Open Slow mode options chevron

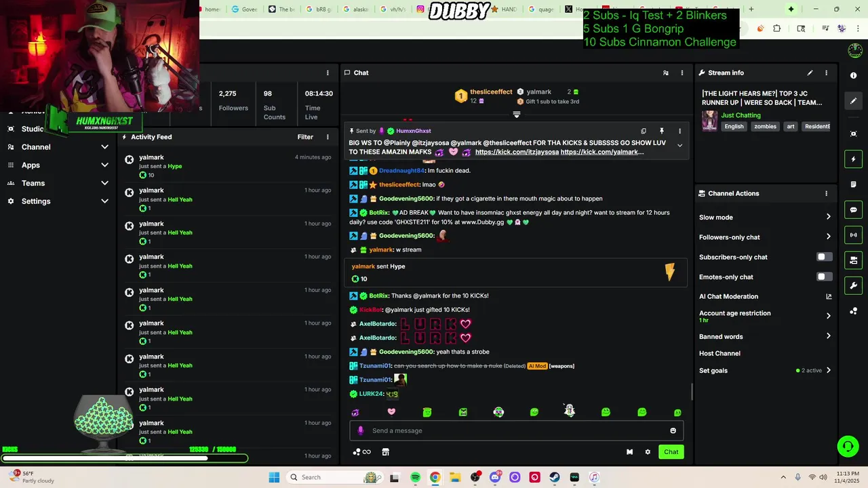(x=828, y=217)
